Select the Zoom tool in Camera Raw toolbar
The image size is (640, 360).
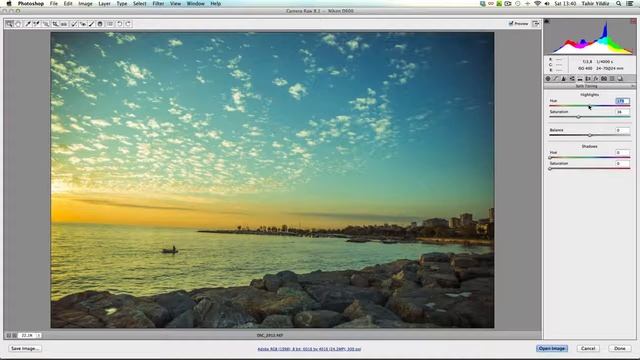pyautogui.click(x=9, y=24)
